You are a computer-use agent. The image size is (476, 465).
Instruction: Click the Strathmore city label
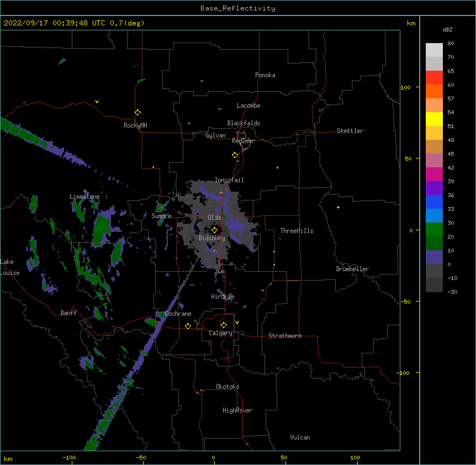tap(285, 336)
